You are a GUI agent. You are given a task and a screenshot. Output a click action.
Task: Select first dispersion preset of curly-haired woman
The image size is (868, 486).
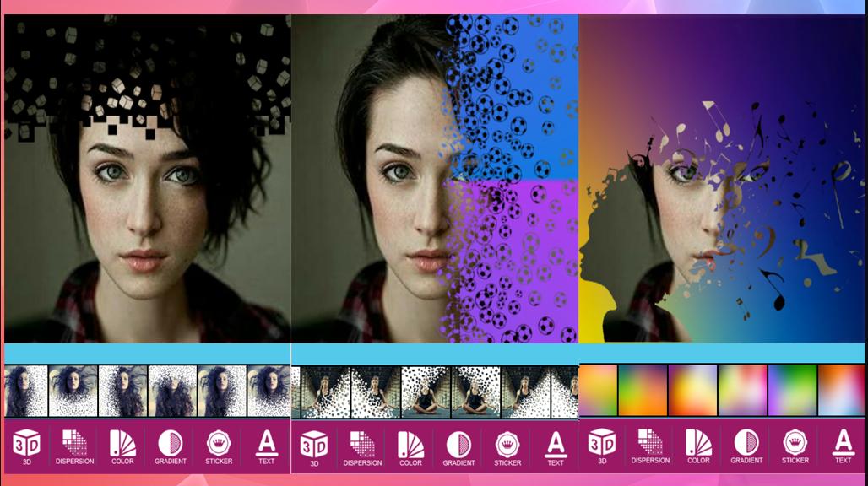click(24, 391)
